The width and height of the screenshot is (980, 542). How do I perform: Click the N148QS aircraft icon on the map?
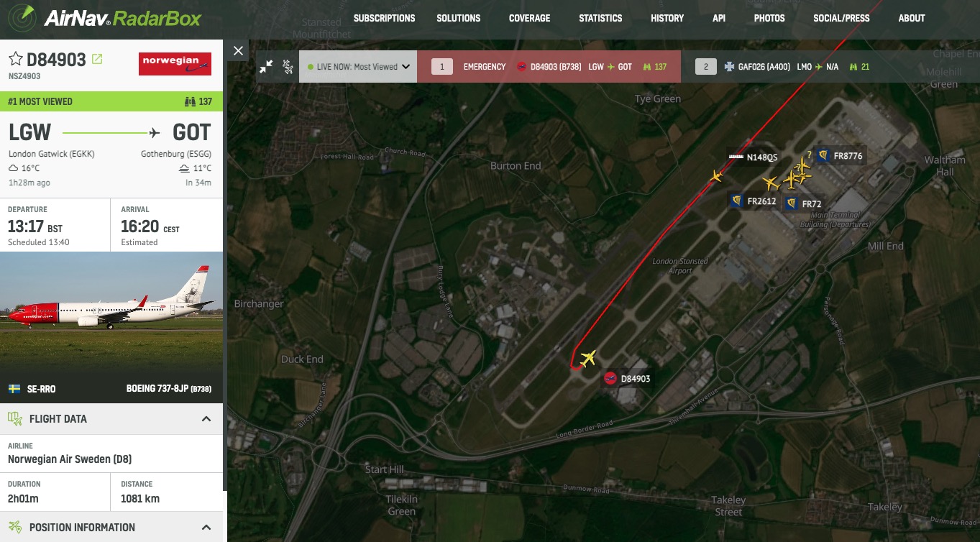pos(715,176)
